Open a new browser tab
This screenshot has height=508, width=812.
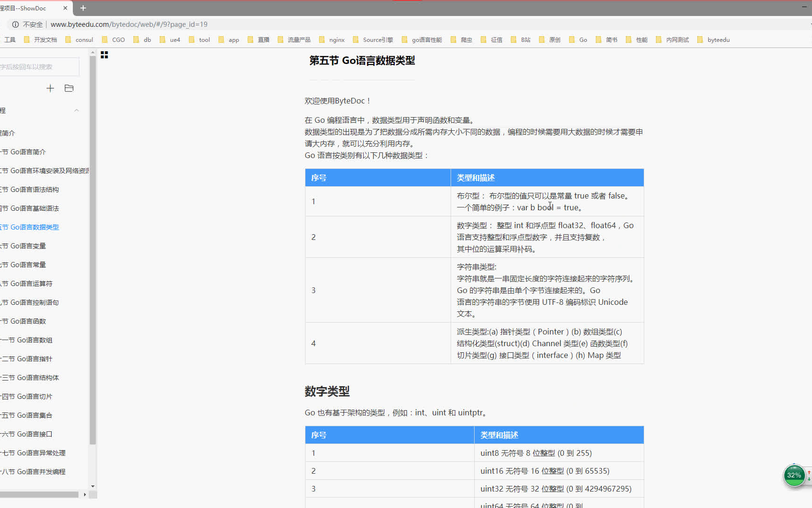click(x=83, y=8)
